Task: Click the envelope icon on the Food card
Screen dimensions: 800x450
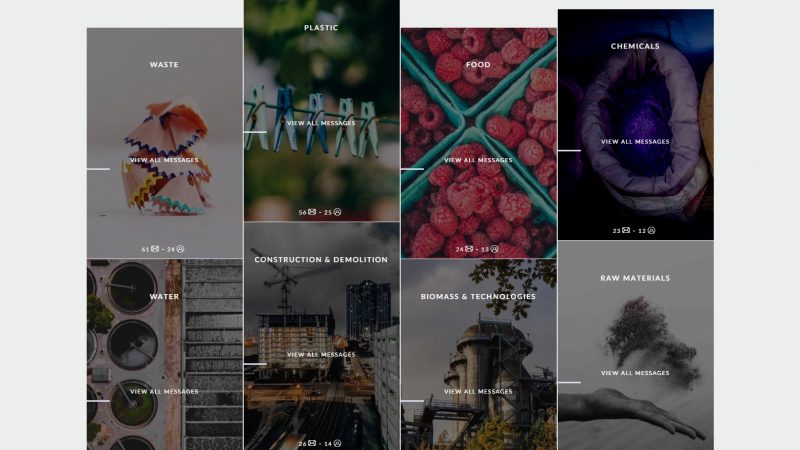Action: click(469, 249)
